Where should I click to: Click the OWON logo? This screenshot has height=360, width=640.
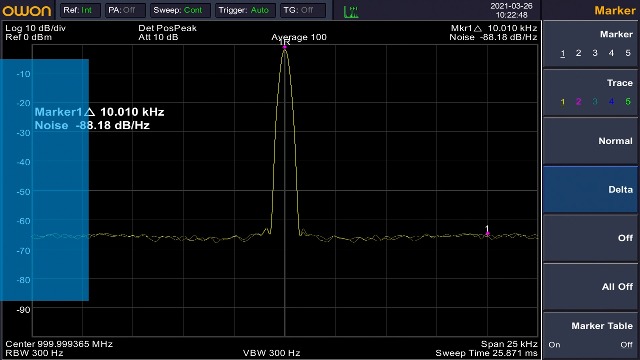coord(27,11)
